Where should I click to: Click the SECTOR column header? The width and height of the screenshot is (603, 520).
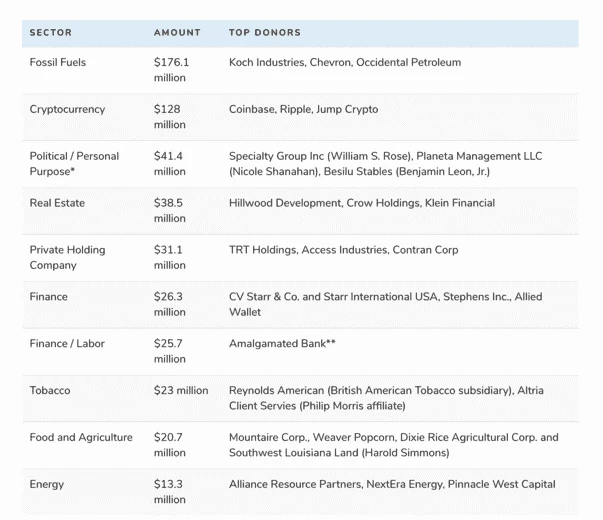click(x=51, y=33)
